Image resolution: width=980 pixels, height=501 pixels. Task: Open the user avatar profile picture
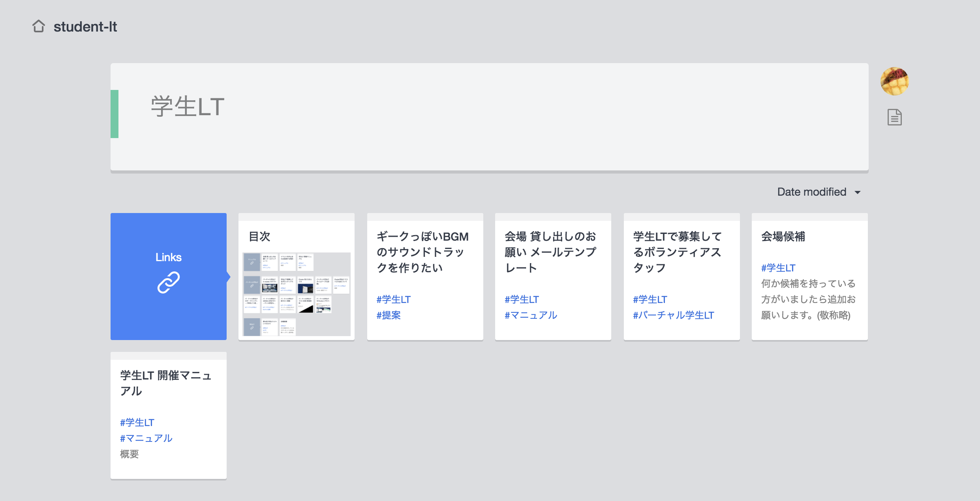tap(894, 81)
